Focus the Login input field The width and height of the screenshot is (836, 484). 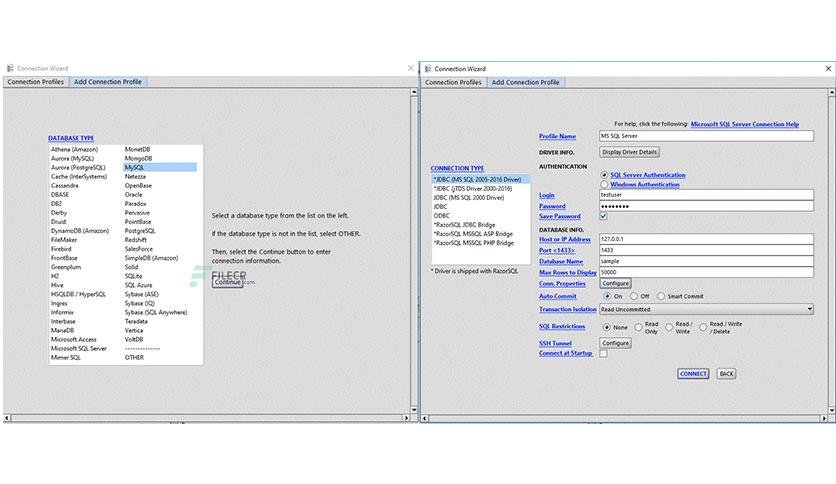[x=706, y=195]
